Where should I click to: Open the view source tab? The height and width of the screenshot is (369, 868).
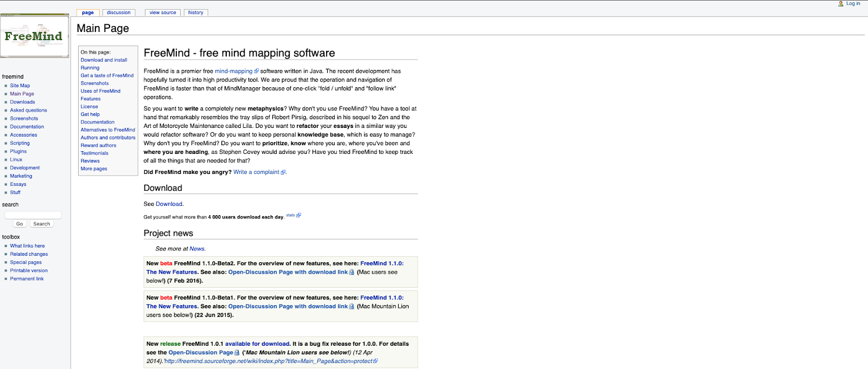[x=163, y=12]
